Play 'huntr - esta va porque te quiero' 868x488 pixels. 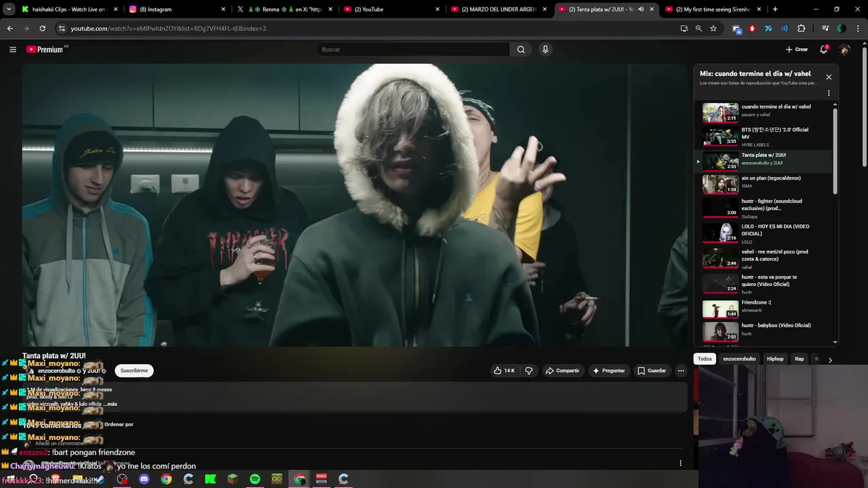[766, 283]
